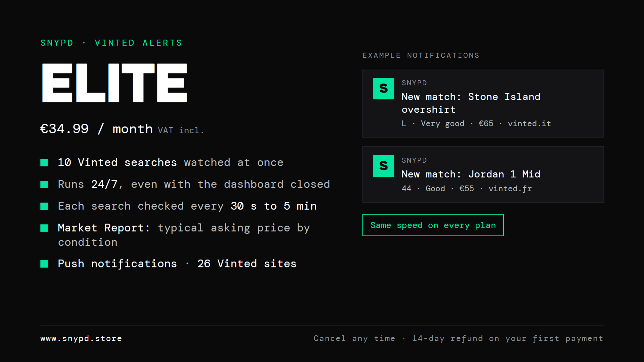Click the Same speed on every plan button

tap(433, 225)
